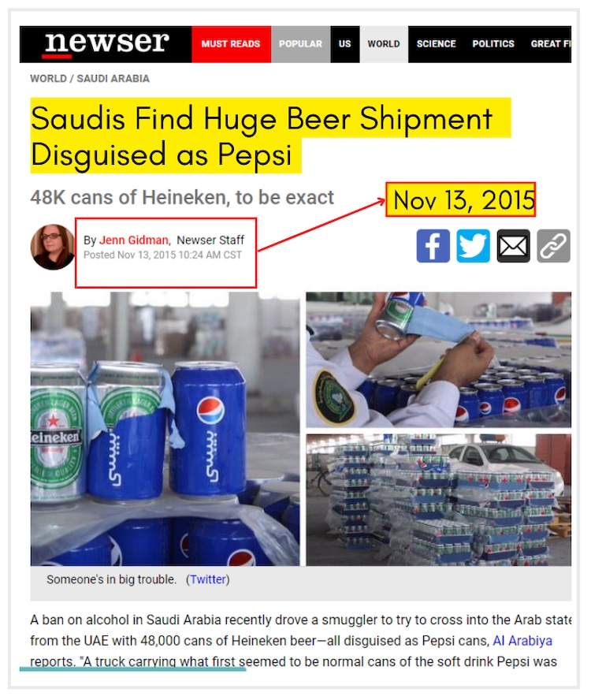This screenshot has width=591, height=700.
Task: Click the Twitter photo credit link
Action: coord(208,579)
